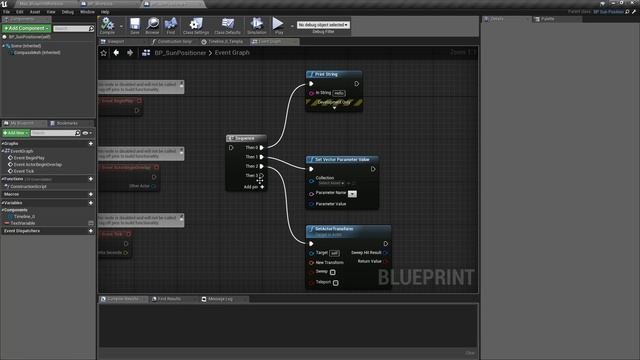Navigate back with the left arrow icon
640x360 pixels.
pyautogui.click(x=116, y=53)
